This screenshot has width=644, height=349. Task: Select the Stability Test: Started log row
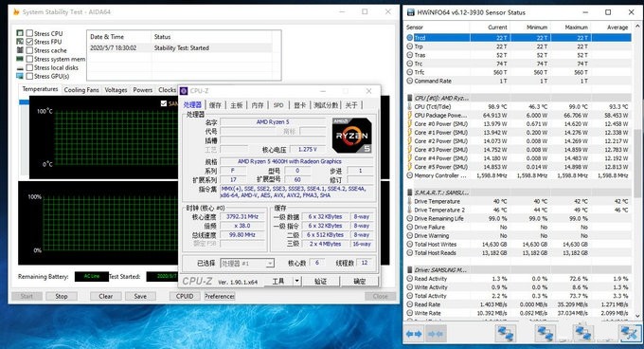(181, 47)
